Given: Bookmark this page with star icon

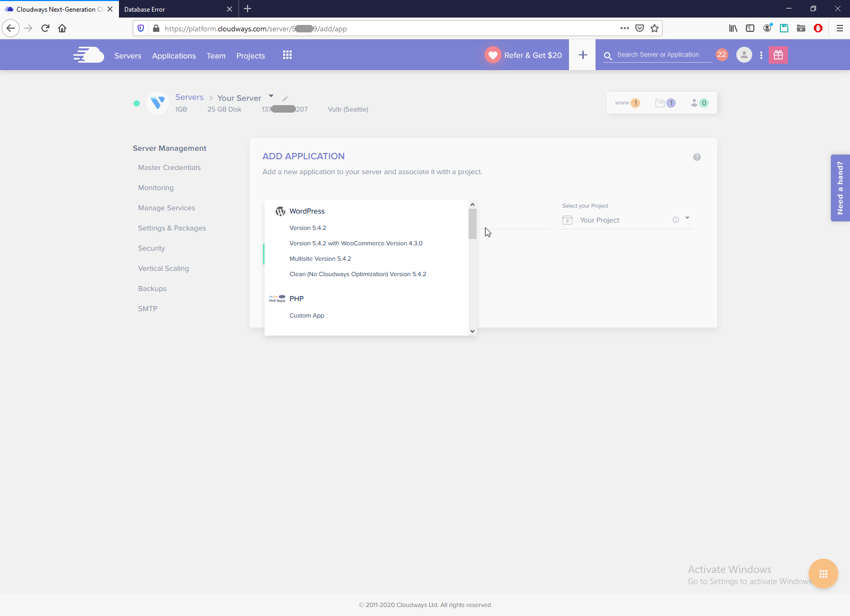Looking at the screenshot, I should pos(654,28).
